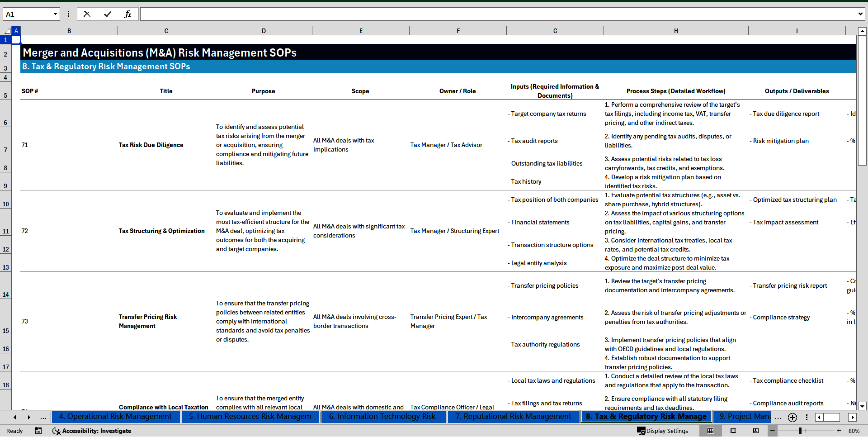Click the Zoom Out minus icon
This screenshot has height=437, width=868.
pyautogui.click(x=772, y=431)
